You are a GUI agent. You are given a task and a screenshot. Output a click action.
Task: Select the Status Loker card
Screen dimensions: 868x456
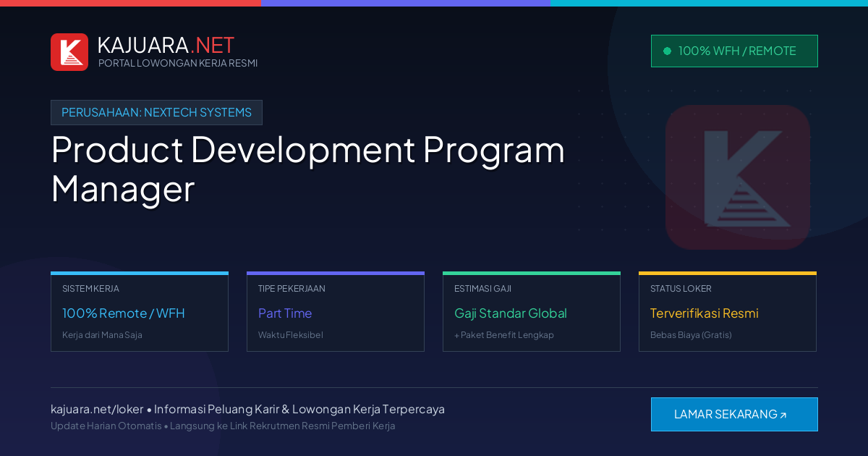coord(728,312)
